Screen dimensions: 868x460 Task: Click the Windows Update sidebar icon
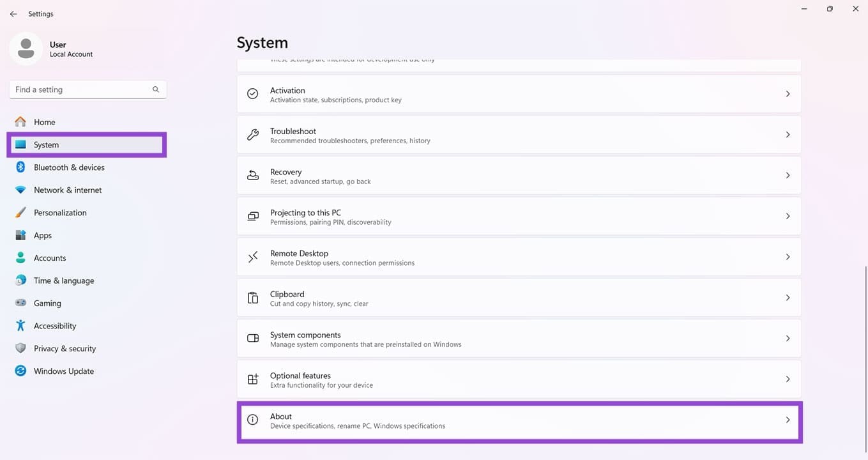(x=20, y=371)
